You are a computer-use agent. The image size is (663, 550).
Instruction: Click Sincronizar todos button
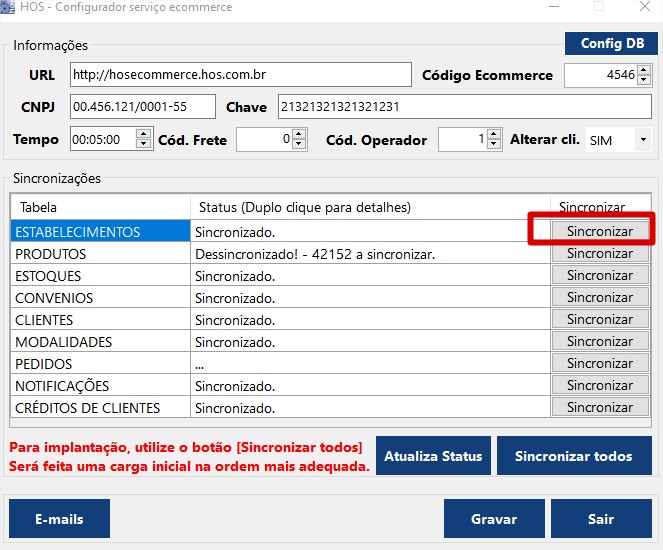[x=573, y=456]
